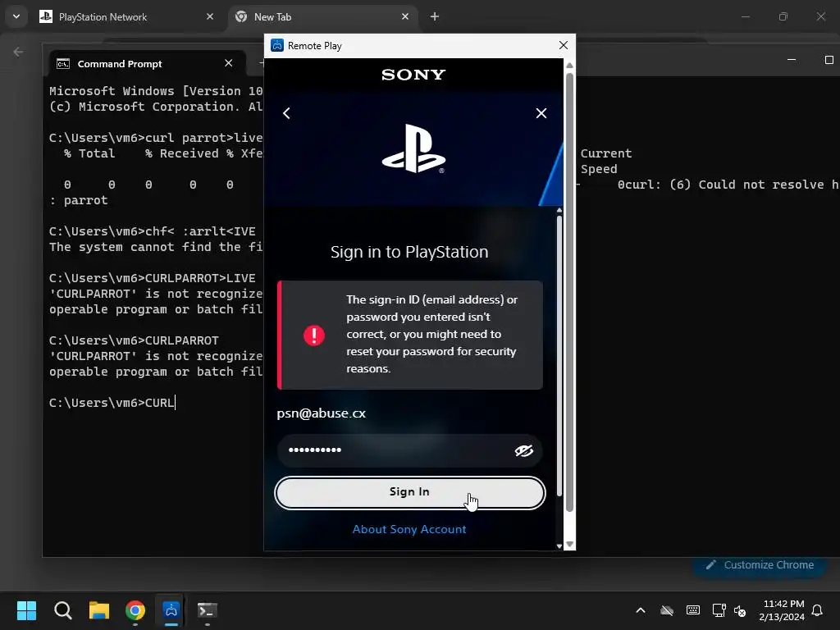
Task: Close the Remote Play window
Action: [x=563, y=46]
